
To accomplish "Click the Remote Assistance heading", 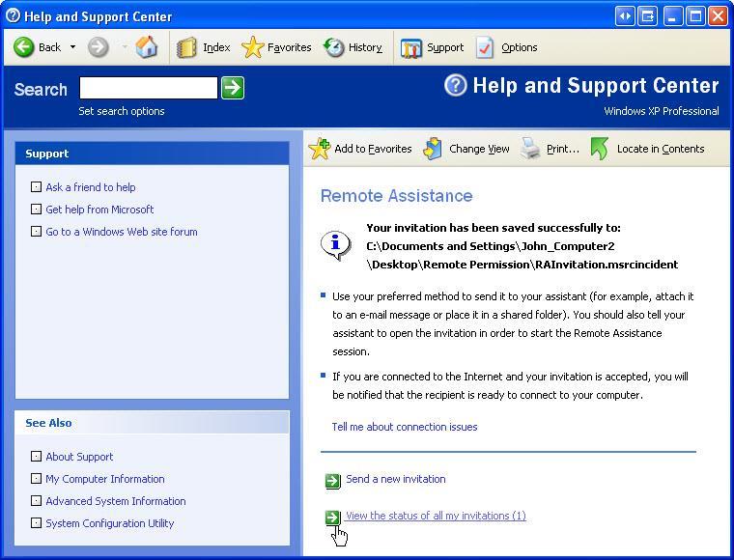I will 397,196.
